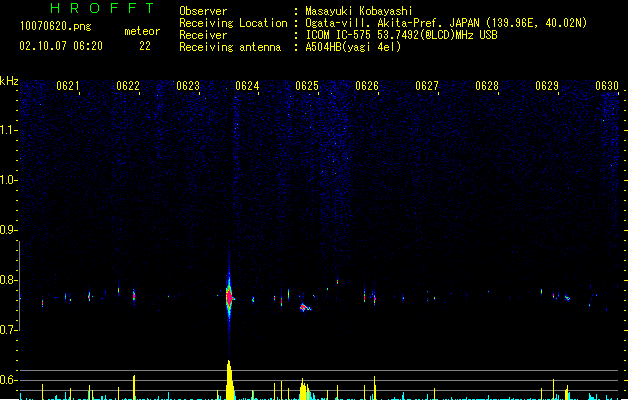Image resolution: width=629 pixels, height=400 pixels.
Task: Click time marker 0629
Action: pyautogui.click(x=547, y=86)
